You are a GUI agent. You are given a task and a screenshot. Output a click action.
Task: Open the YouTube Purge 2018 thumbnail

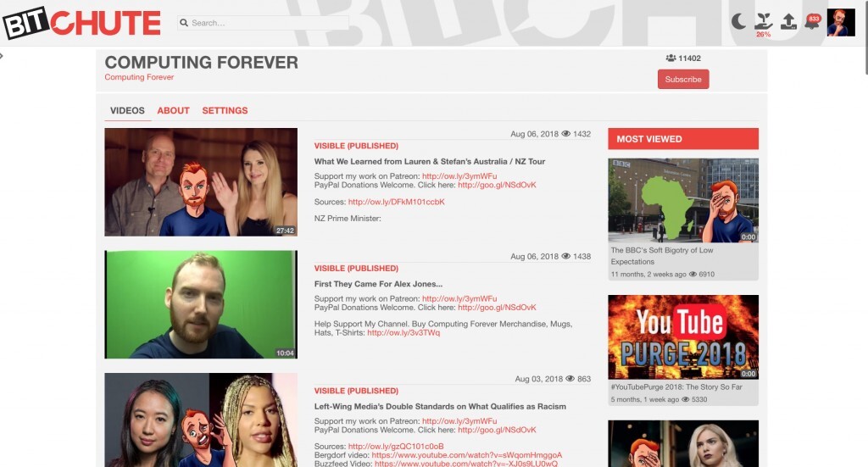(x=682, y=336)
